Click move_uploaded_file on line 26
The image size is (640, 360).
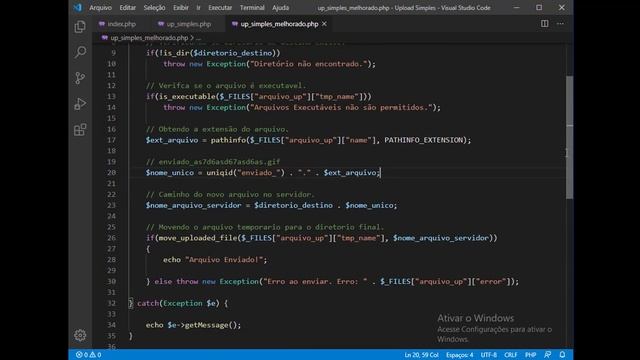198,238
